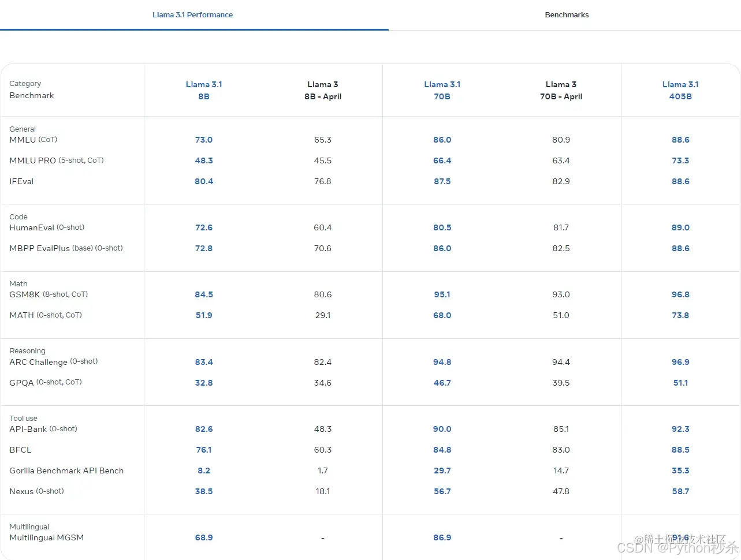Click the API-Bank (0-shot) row label
The width and height of the screenshot is (741, 560).
click(x=43, y=429)
